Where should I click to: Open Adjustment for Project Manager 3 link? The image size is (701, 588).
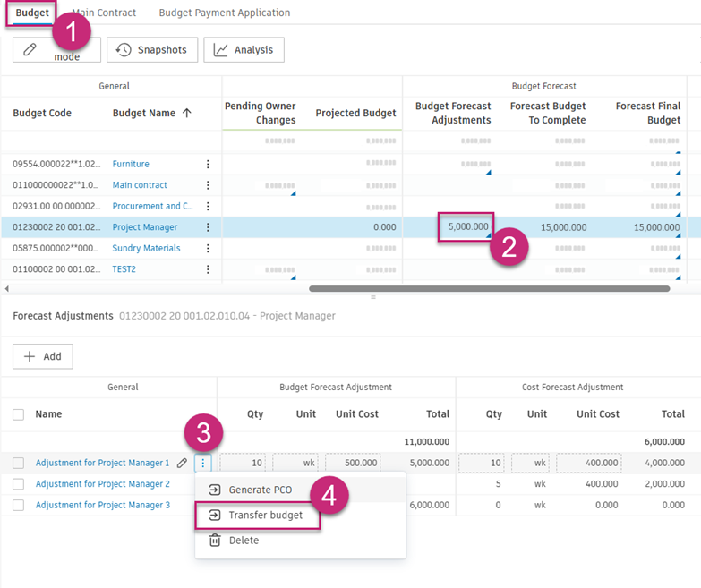point(102,505)
